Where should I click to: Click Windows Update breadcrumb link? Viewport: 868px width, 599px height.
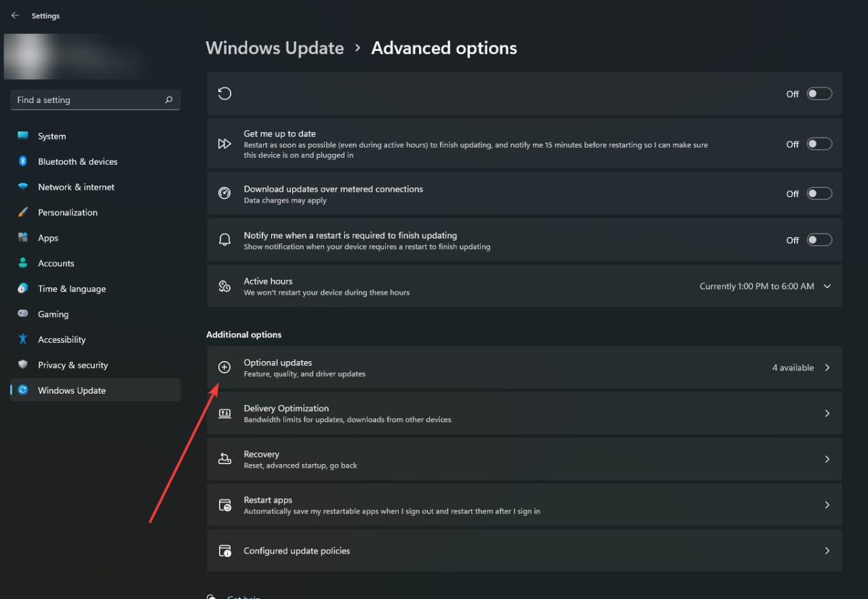point(275,48)
